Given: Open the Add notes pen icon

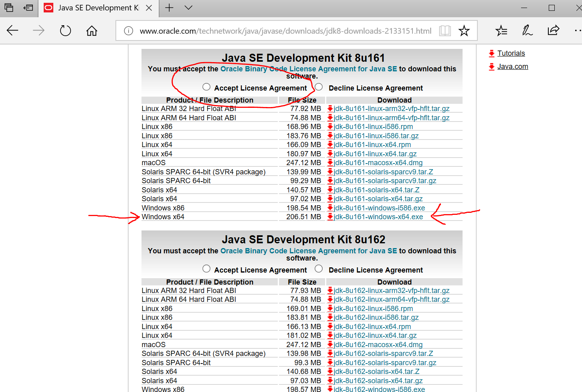Looking at the screenshot, I should [527, 30].
